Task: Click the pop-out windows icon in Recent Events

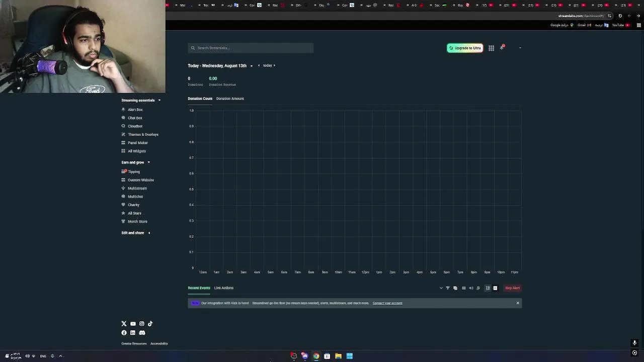Action: click(x=455, y=288)
